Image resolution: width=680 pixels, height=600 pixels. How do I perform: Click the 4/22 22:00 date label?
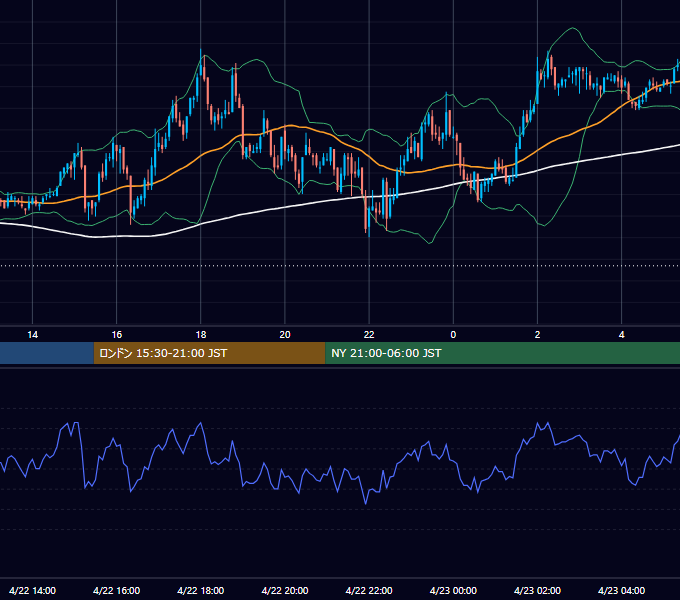369,590
